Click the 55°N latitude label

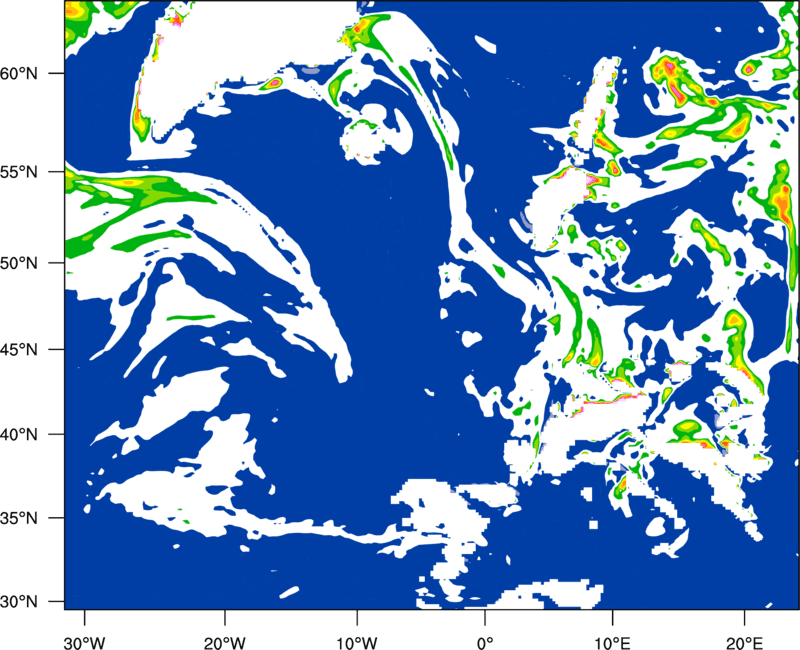(19, 172)
